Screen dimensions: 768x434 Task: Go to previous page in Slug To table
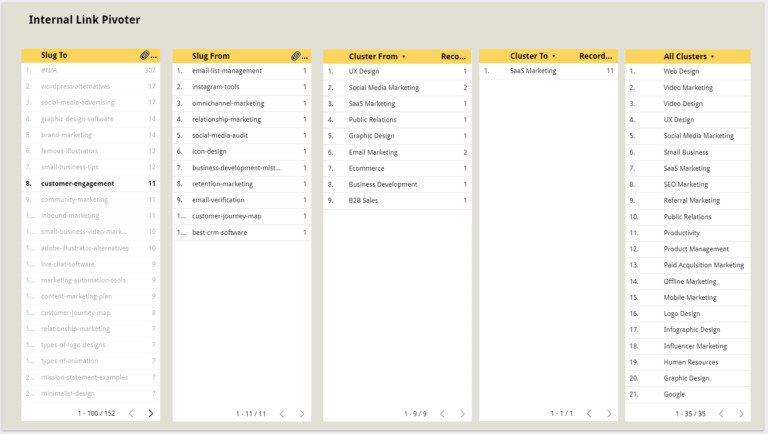[x=131, y=413]
